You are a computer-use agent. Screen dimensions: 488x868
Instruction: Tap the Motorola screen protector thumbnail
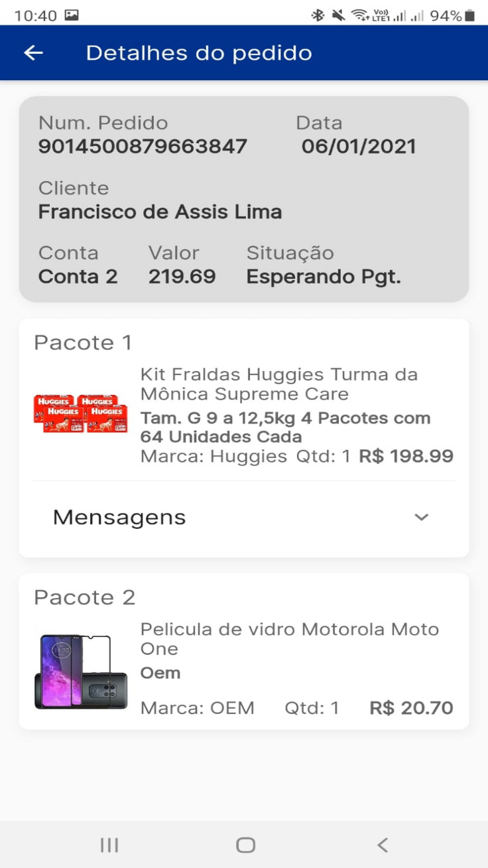(81, 672)
